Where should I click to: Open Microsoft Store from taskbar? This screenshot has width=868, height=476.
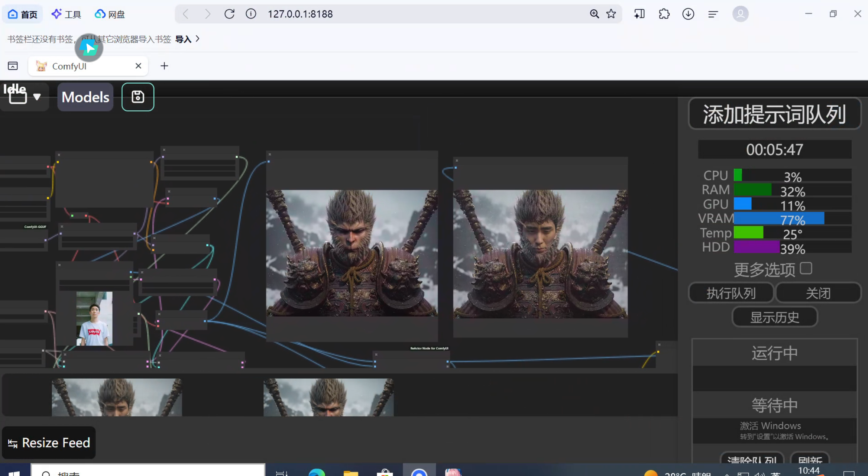pyautogui.click(x=385, y=472)
